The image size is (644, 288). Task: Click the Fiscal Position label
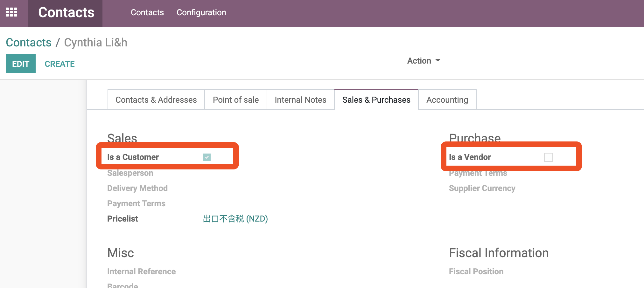pos(476,271)
